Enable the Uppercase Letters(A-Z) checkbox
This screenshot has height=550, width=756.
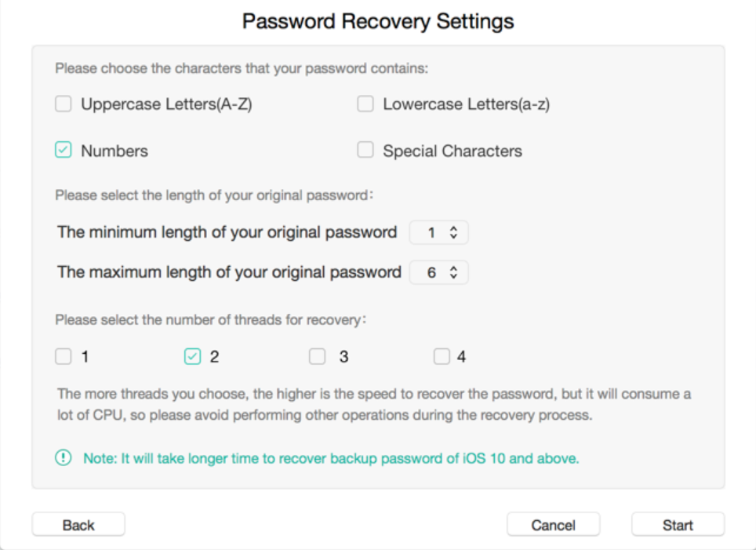63,104
